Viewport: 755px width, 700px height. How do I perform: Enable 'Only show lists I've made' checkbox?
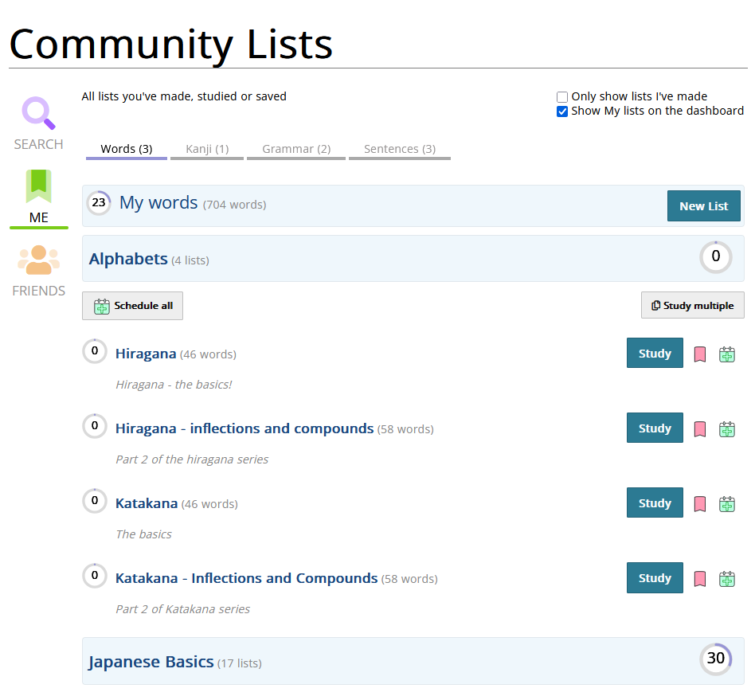(562, 97)
